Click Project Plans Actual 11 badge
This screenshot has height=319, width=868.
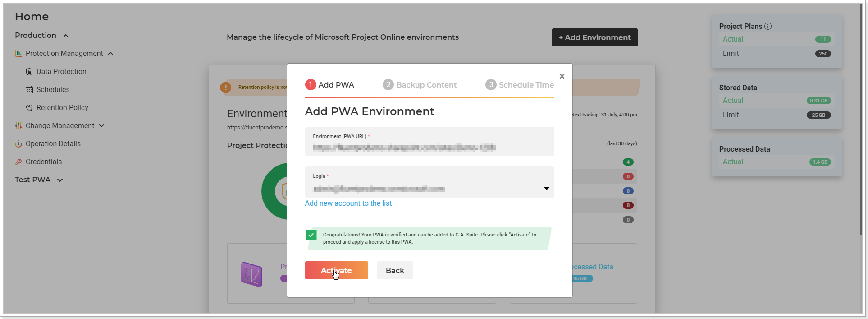(x=823, y=39)
